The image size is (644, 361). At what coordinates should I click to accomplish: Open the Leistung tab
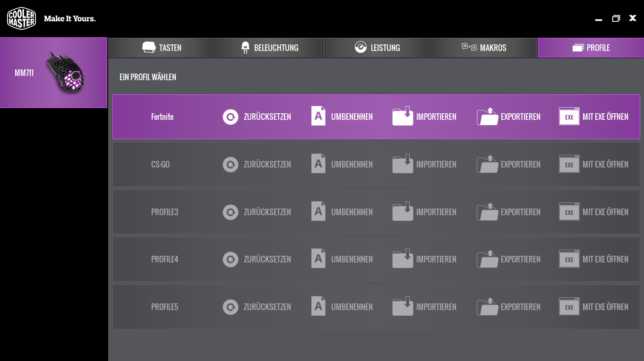tap(376, 48)
